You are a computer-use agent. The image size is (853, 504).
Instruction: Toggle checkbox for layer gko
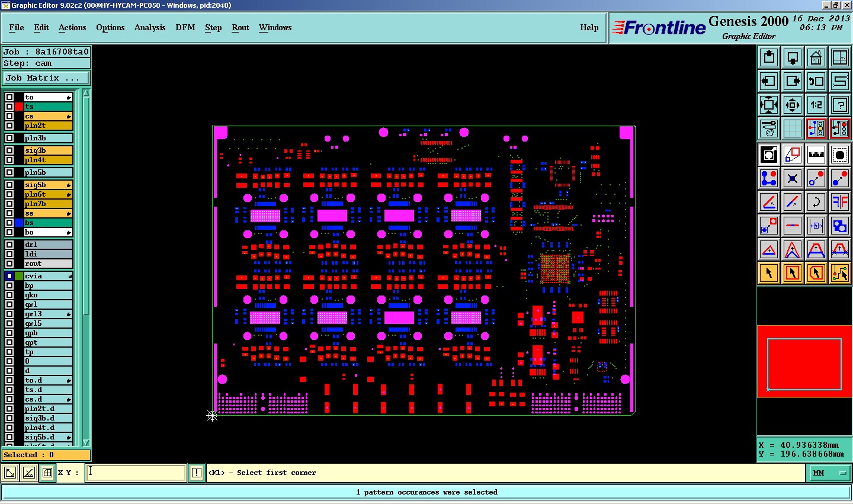click(x=9, y=295)
